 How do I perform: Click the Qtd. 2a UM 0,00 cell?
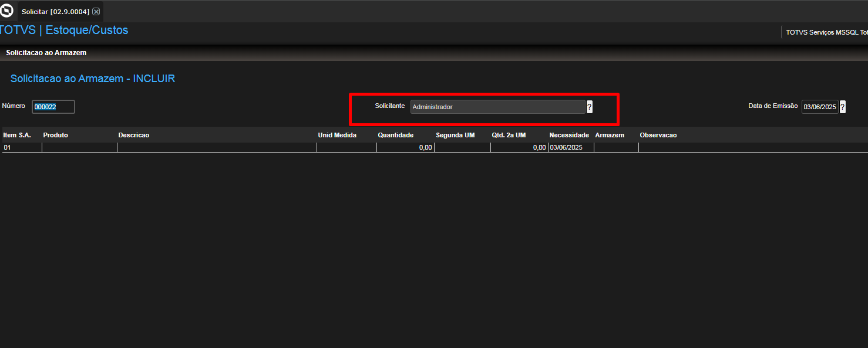tap(519, 147)
